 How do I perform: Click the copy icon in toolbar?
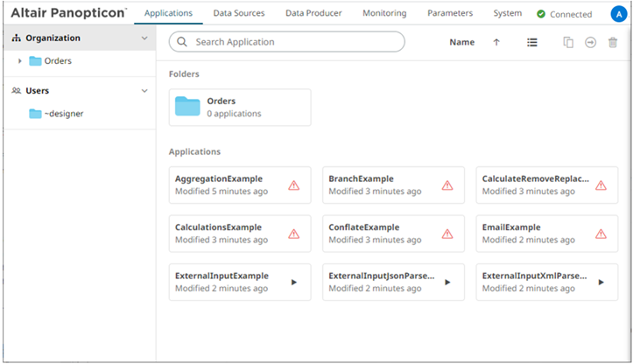568,42
